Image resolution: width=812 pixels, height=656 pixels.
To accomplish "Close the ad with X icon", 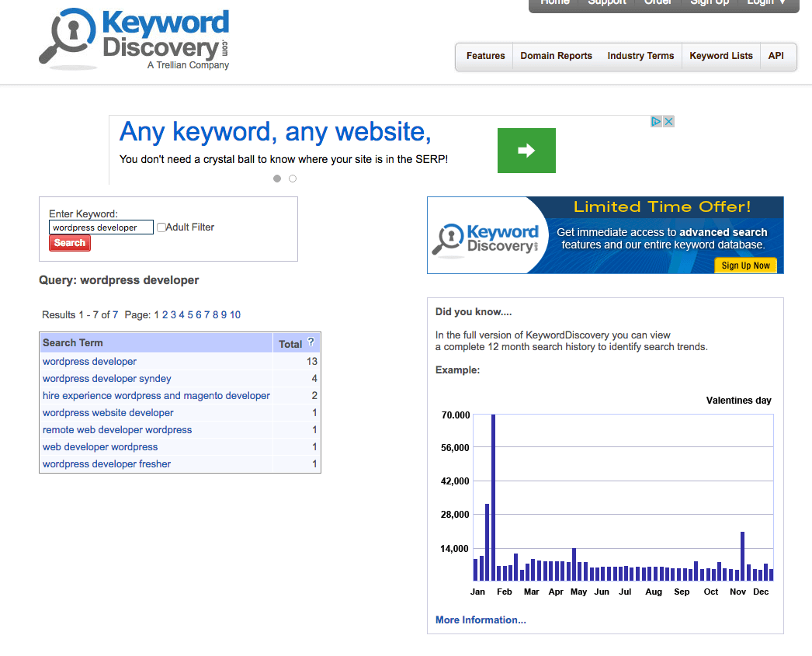I will pyautogui.click(x=668, y=122).
